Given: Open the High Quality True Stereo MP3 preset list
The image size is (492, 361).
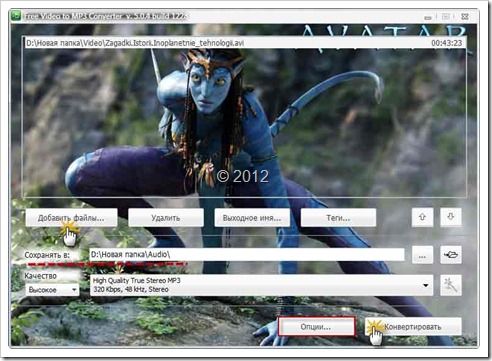Looking at the screenshot, I should tap(262, 285).
